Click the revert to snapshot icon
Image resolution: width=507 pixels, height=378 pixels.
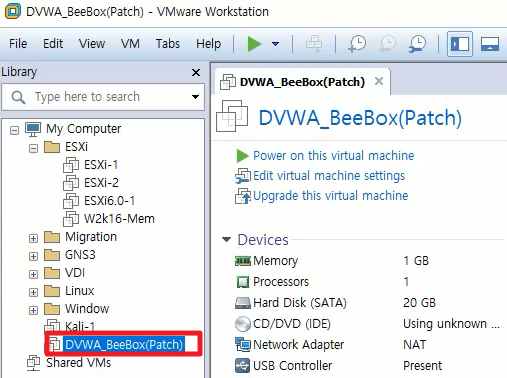pos(387,44)
